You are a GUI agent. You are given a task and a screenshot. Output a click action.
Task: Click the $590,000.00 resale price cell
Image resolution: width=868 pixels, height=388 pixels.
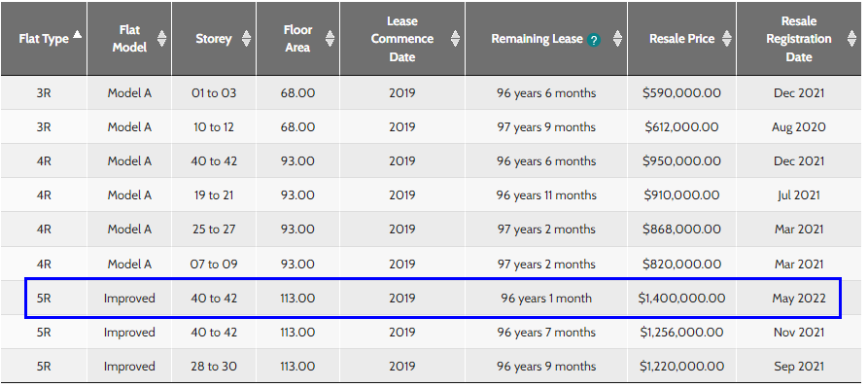click(x=681, y=93)
